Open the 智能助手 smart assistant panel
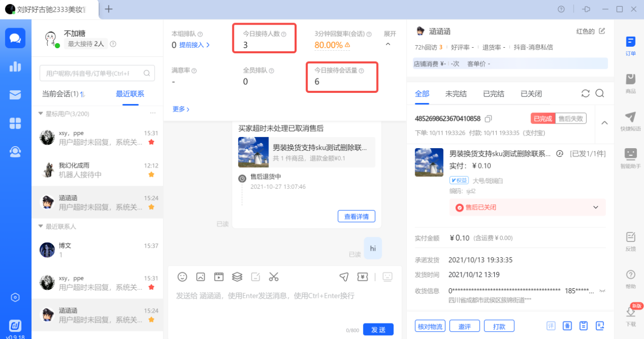Screen dimensions: 644x339 (630, 158)
